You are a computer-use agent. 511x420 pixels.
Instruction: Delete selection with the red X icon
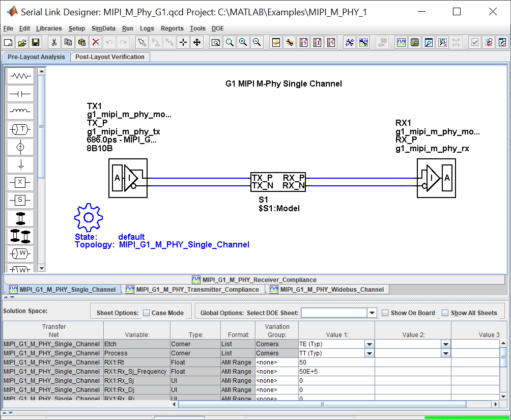pos(96,42)
